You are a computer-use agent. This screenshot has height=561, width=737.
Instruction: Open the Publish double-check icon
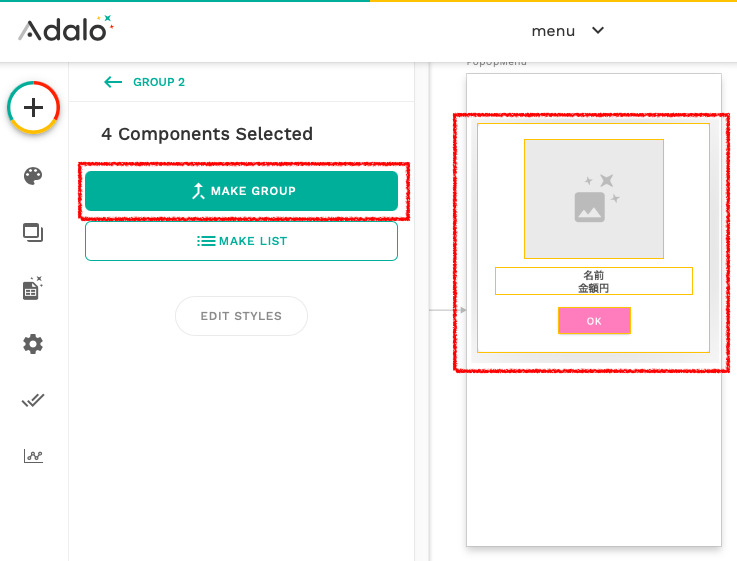(33, 400)
